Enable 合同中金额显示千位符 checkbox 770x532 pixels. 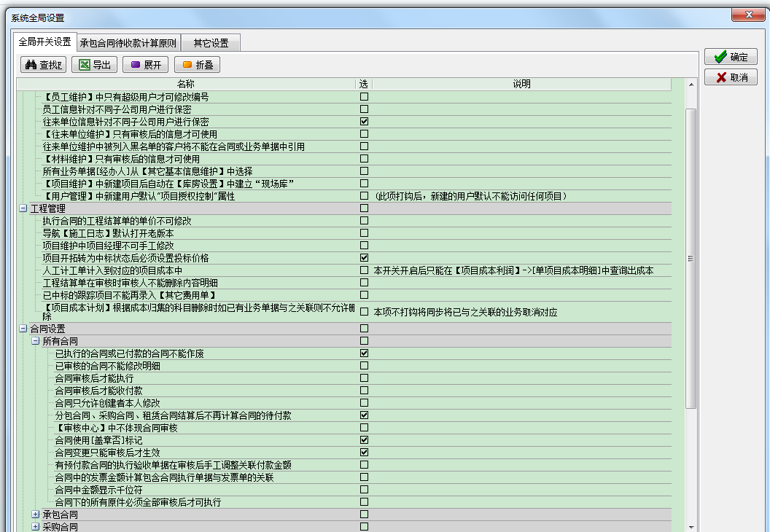pyautogui.click(x=364, y=489)
